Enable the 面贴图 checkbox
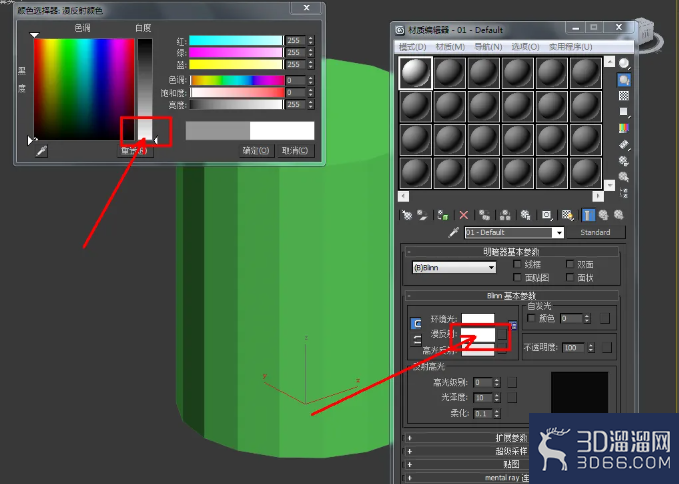The image size is (679, 484). click(x=517, y=277)
